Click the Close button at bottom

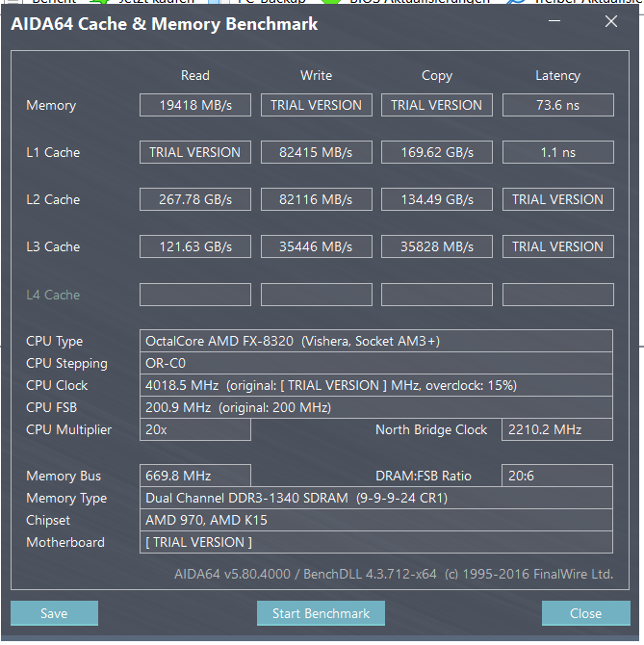(x=585, y=613)
